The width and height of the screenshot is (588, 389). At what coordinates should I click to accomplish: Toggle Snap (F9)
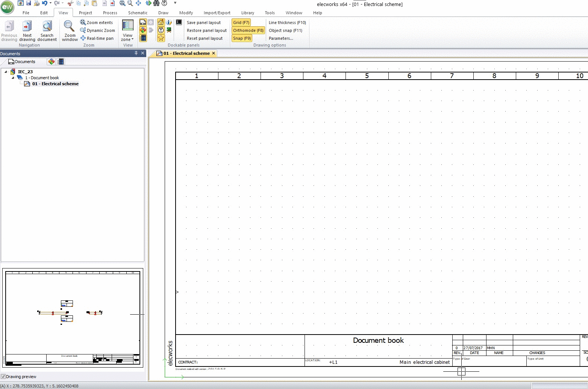pyautogui.click(x=242, y=38)
